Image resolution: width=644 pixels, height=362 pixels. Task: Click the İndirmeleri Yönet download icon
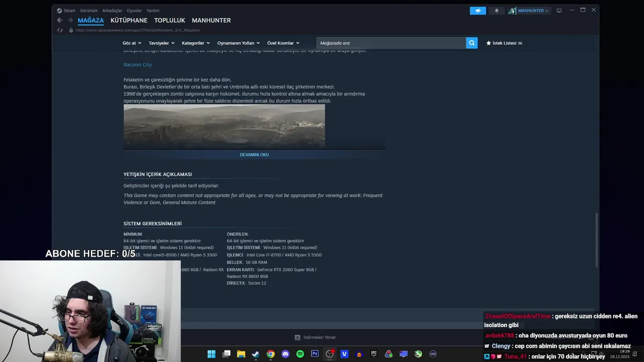click(x=297, y=337)
